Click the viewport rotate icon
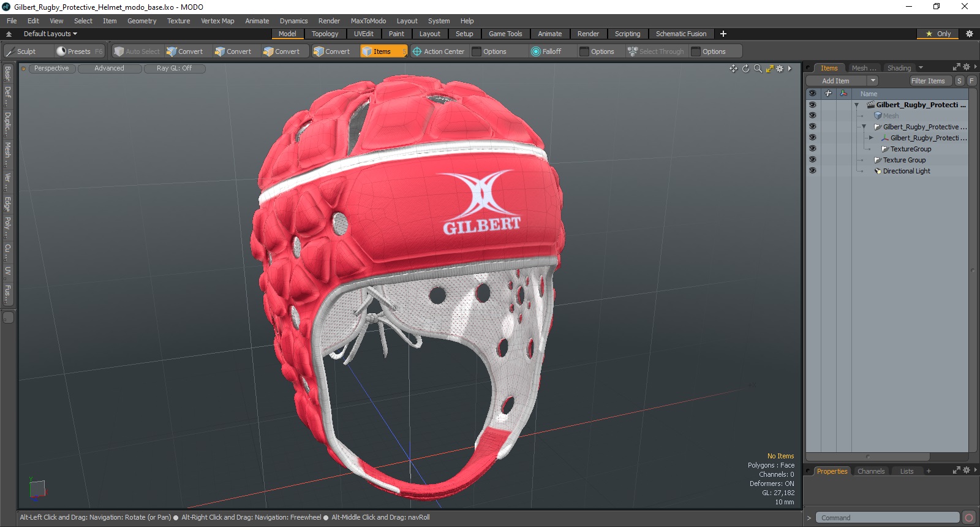Image resolution: width=980 pixels, height=527 pixels. pyautogui.click(x=745, y=69)
